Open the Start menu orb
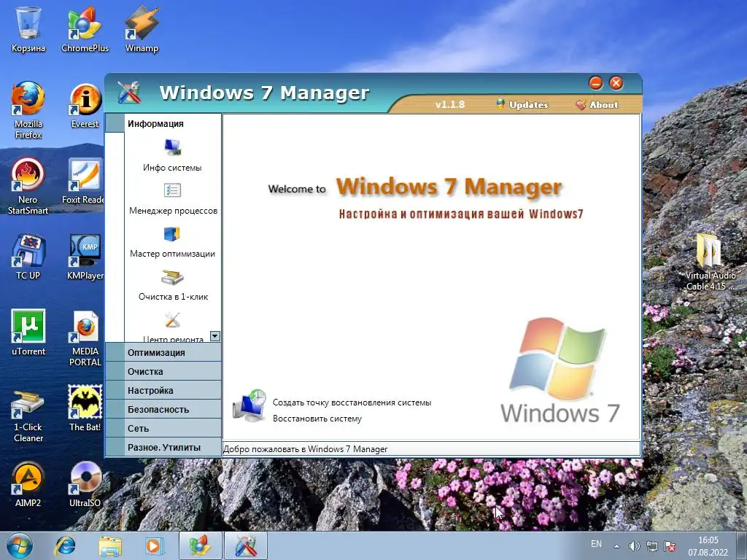Viewport: 747px width, 560px height. pyautogui.click(x=20, y=545)
